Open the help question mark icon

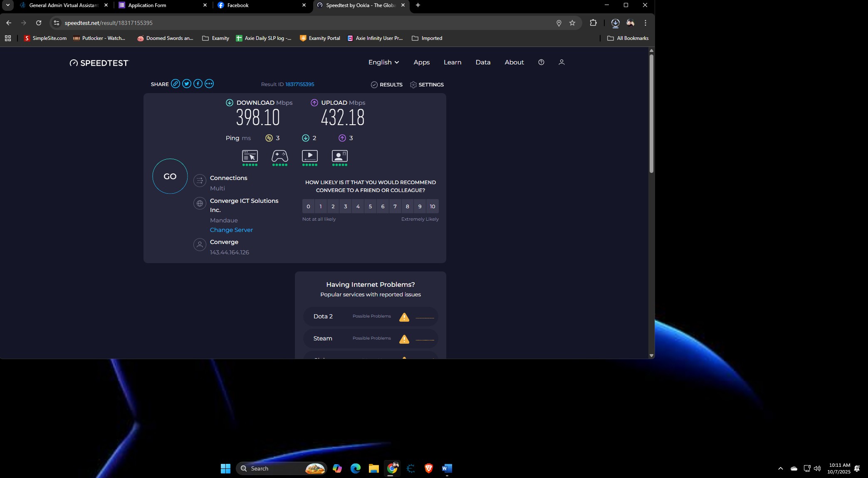click(x=541, y=62)
